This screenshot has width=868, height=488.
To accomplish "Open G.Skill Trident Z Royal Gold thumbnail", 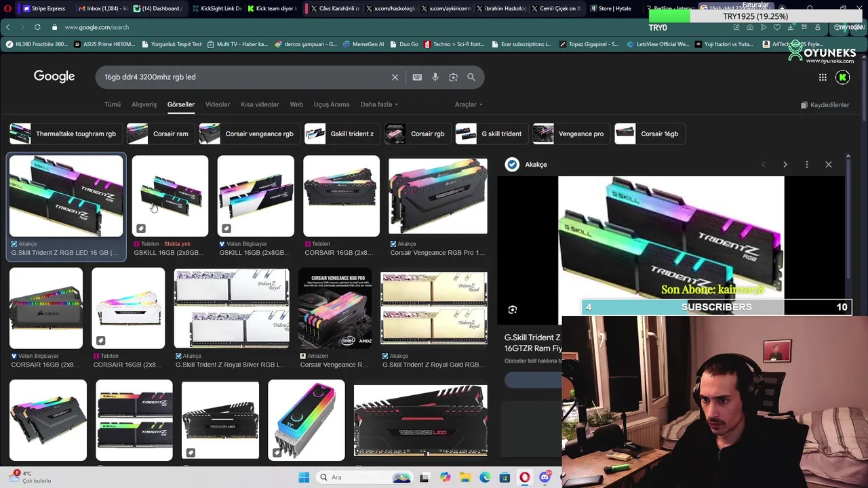I will (433, 308).
